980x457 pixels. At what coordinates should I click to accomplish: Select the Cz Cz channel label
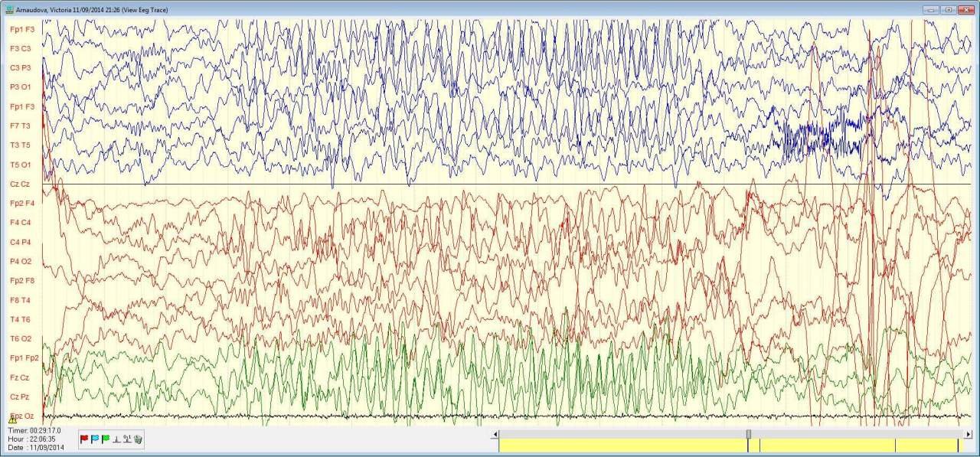(x=20, y=184)
